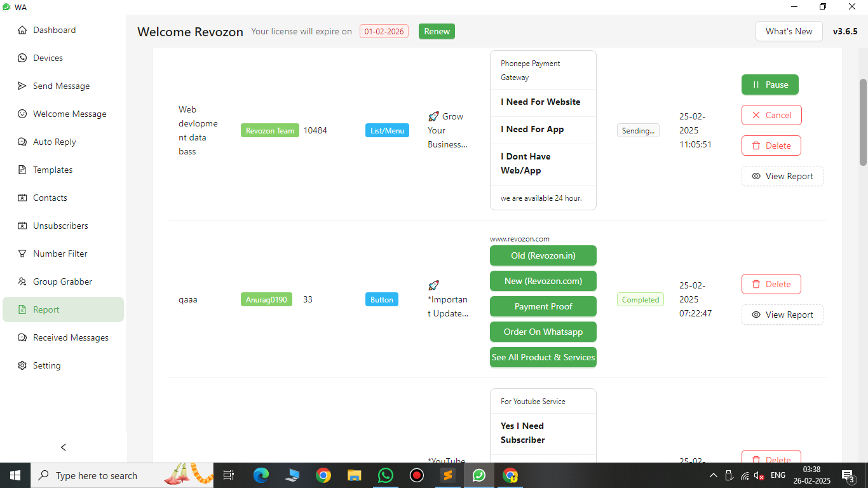Viewport: 868px width, 488px height.
Task: Click the vertical scrollbar thumb
Action: click(863, 122)
